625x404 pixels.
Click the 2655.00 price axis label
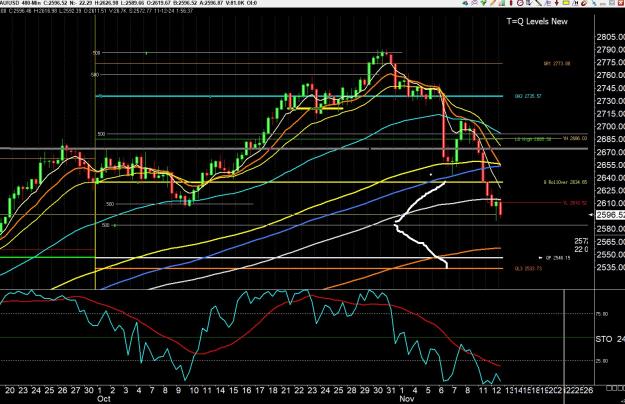611,165
